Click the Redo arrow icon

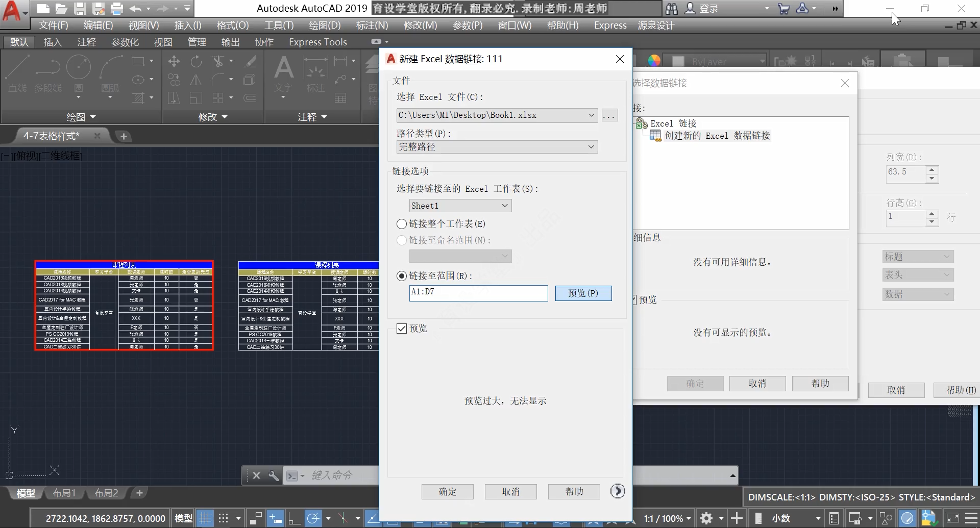[x=162, y=8]
